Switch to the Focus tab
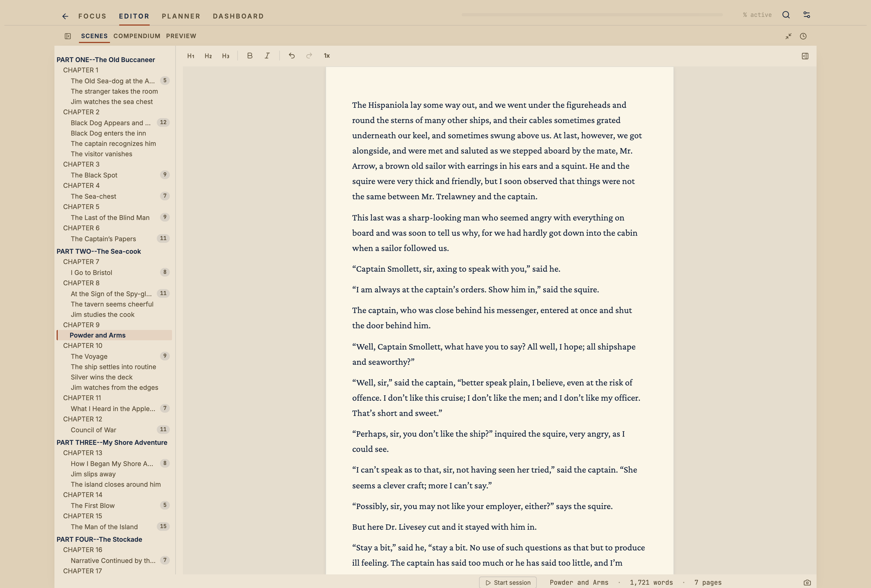Image resolution: width=871 pixels, height=588 pixels. tap(92, 16)
